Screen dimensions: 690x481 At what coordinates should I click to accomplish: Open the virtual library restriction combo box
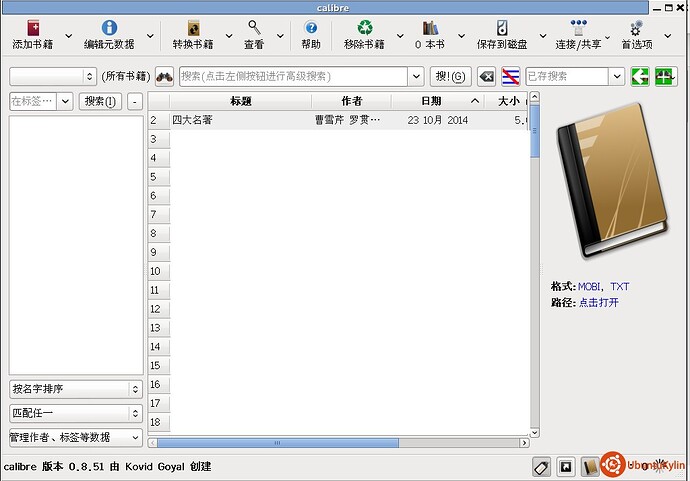[x=53, y=77]
